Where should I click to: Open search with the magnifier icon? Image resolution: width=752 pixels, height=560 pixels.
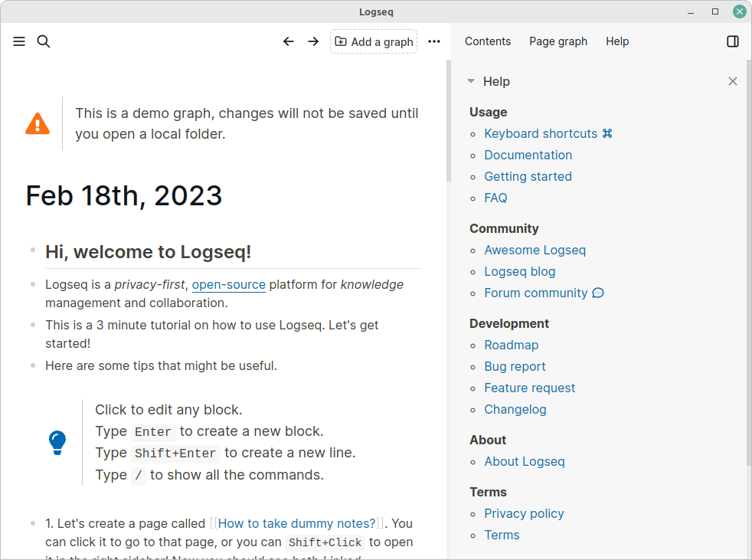click(x=43, y=41)
